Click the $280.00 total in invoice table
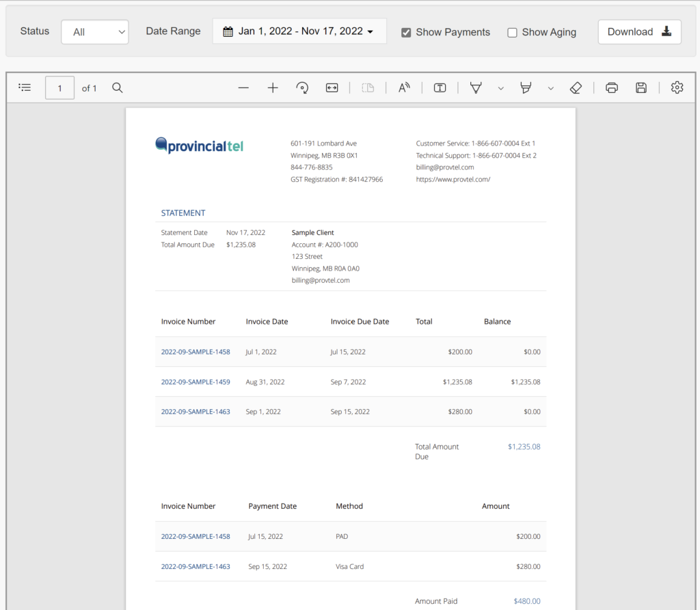 (x=460, y=412)
